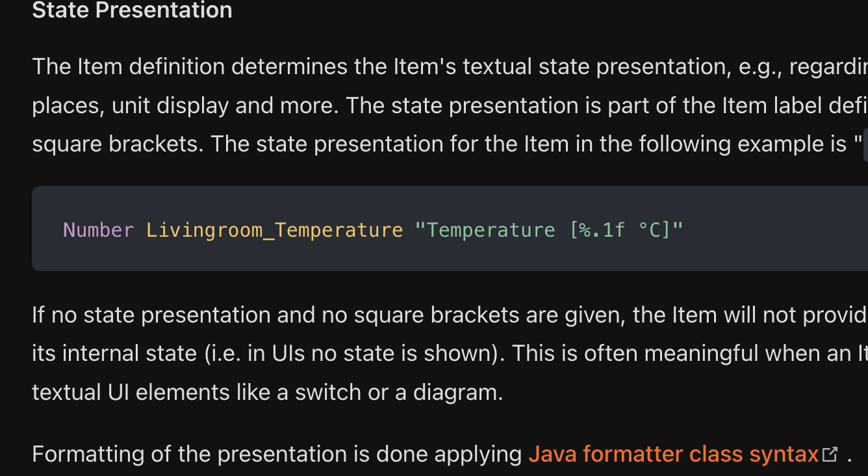Click the line starting "square brackets. The state"

(x=447, y=144)
